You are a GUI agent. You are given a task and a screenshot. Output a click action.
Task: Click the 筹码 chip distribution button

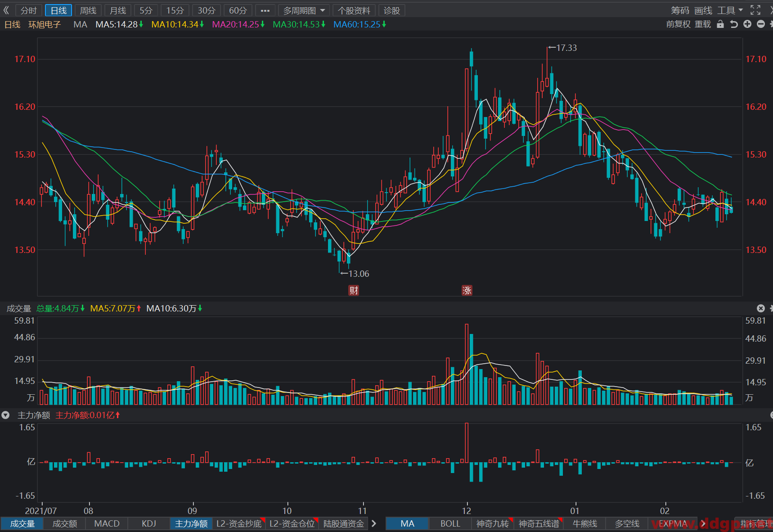pos(680,10)
